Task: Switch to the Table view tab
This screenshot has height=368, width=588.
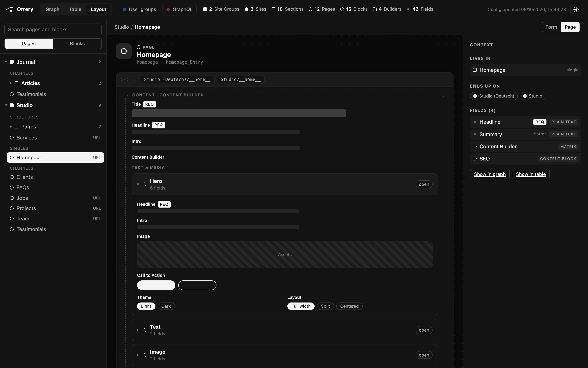Action: [x=75, y=10]
